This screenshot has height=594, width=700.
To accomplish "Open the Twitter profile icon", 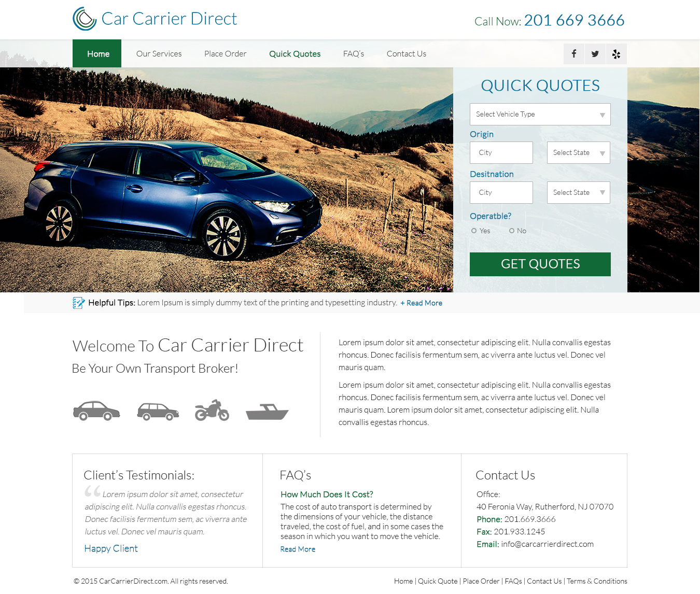I will [x=595, y=53].
